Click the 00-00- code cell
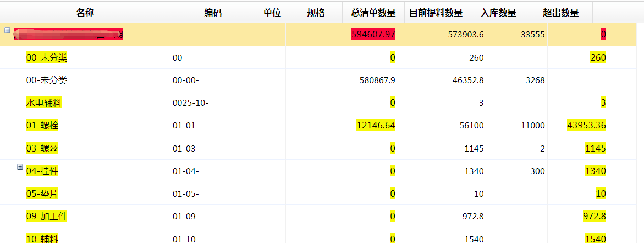The height and width of the screenshot is (243, 644). coord(185,80)
